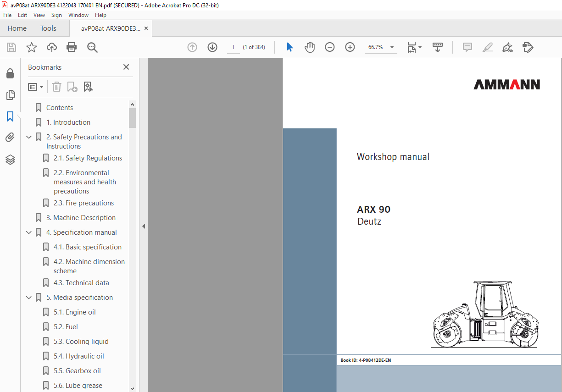Go to previous page arrow icon
562x392 pixels.
click(192, 47)
